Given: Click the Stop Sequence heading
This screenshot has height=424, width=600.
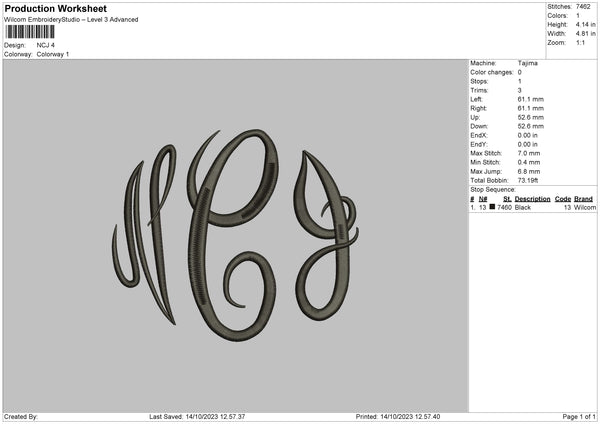Looking at the screenshot, I should click(493, 190).
